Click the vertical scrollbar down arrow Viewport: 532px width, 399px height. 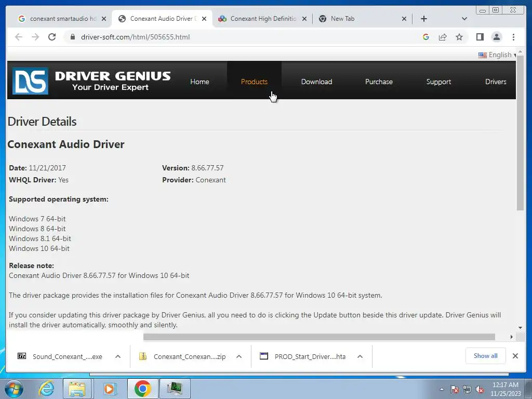tap(520, 328)
